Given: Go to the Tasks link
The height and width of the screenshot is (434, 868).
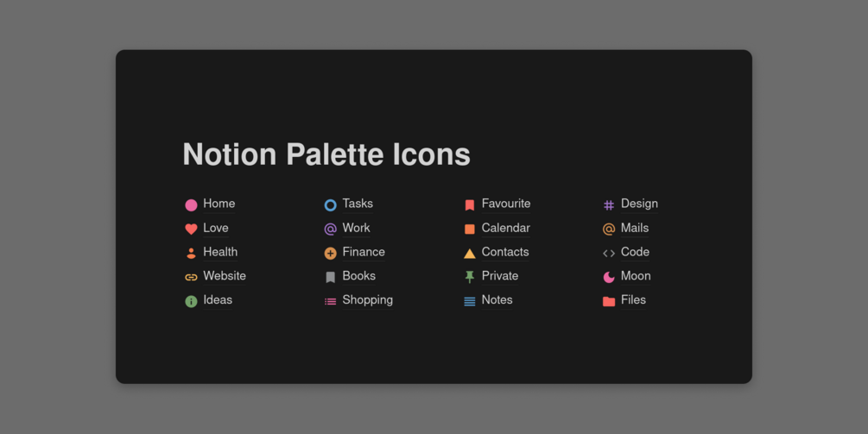Looking at the screenshot, I should (x=358, y=204).
